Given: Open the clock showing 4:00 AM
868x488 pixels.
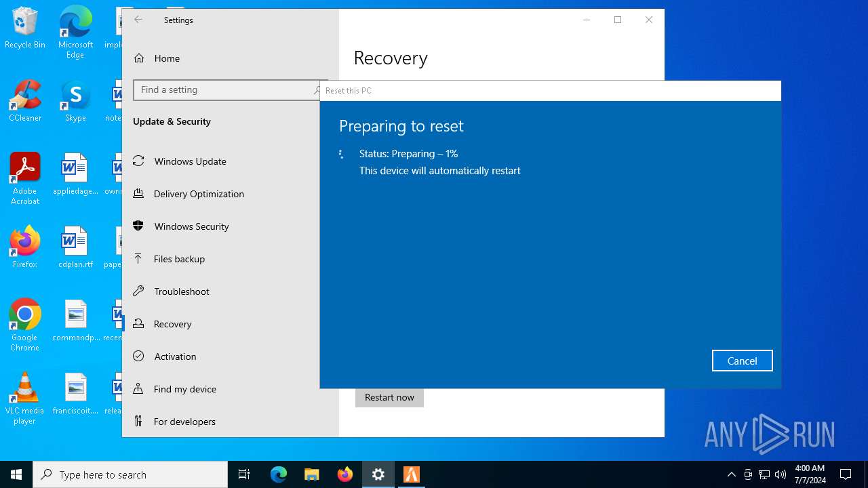Looking at the screenshot, I should [809, 474].
